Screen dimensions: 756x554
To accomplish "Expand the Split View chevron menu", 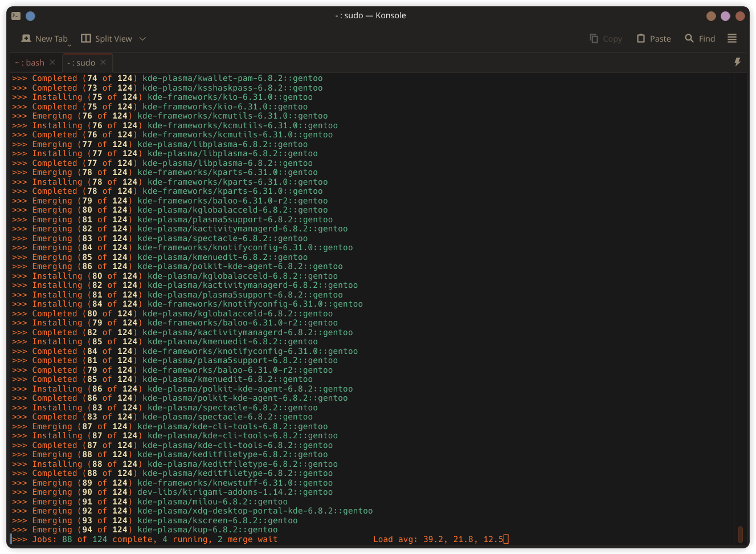I will 142,38.
